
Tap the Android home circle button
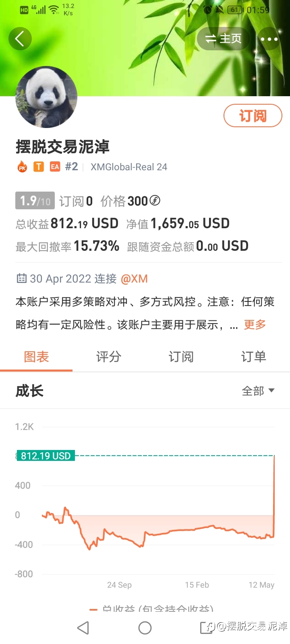click(145, 627)
